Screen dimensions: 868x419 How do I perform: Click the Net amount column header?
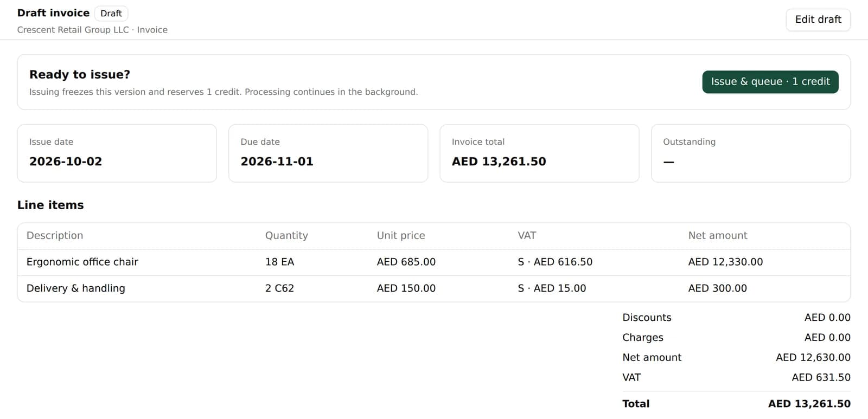(x=718, y=236)
